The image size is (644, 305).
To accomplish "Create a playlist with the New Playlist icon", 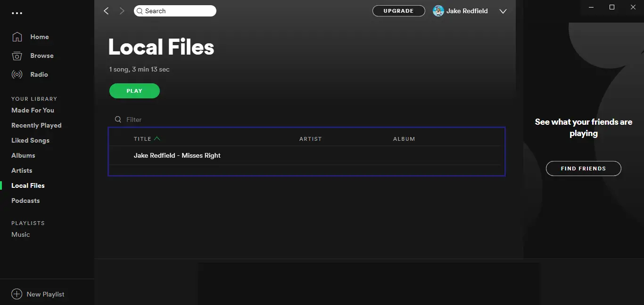I will [x=17, y=294].
